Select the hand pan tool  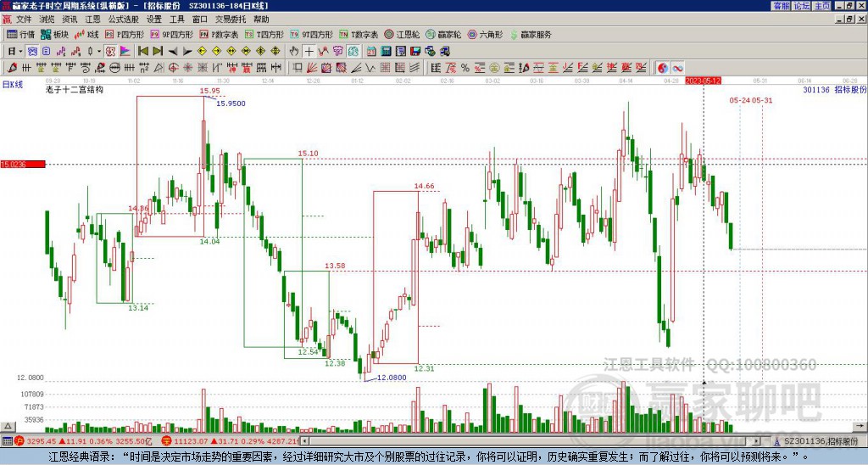point(294,52)
